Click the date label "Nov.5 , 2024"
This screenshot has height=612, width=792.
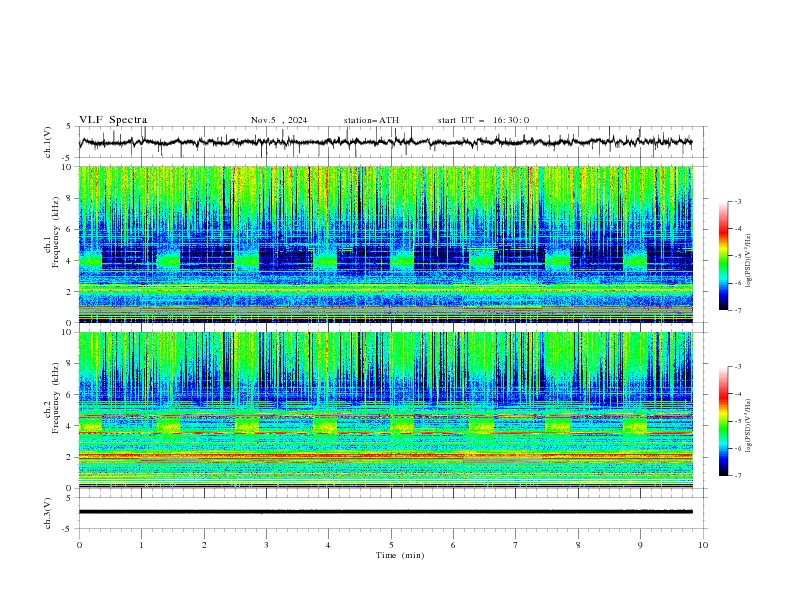tap(279, 120)
